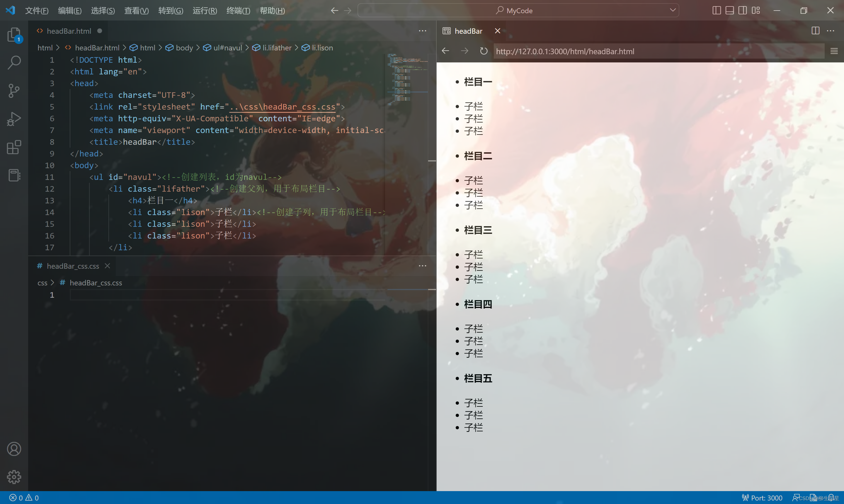Follow the ..\css\headBar_css.css link in code
The width and height of the screenshot is (844, 504).
point(283,107)
